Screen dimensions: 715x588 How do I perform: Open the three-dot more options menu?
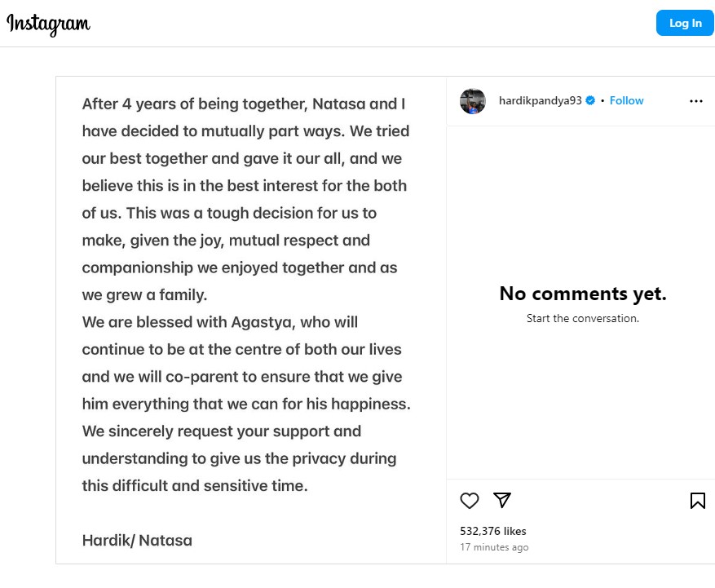696,101
